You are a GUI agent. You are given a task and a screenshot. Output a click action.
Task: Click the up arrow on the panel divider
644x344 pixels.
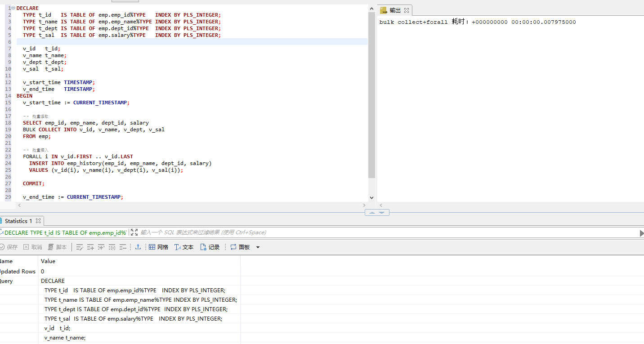(372, 212)
